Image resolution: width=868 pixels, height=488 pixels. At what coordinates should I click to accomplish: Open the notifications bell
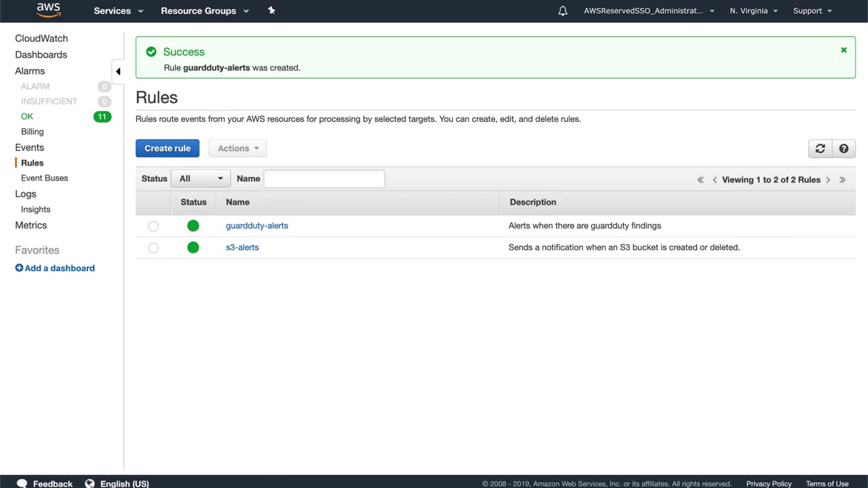pyautogui.click(x=562, y=11)
